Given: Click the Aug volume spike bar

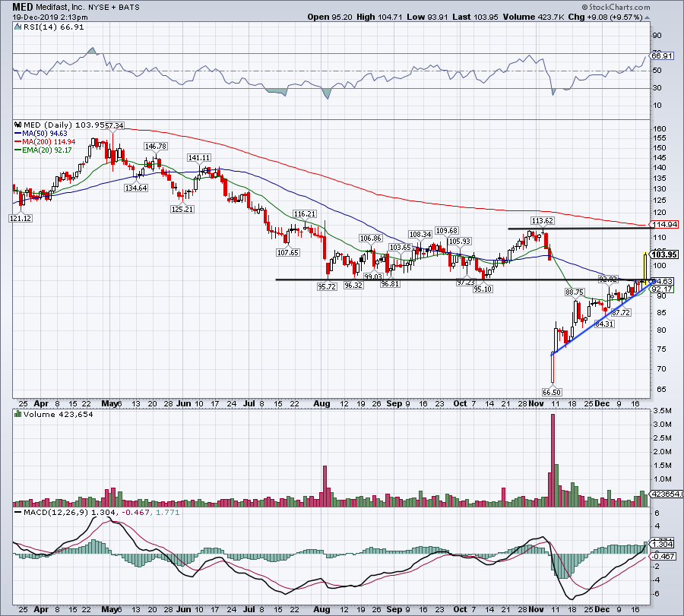Looking at the screenshot, I should coord(325,485).
